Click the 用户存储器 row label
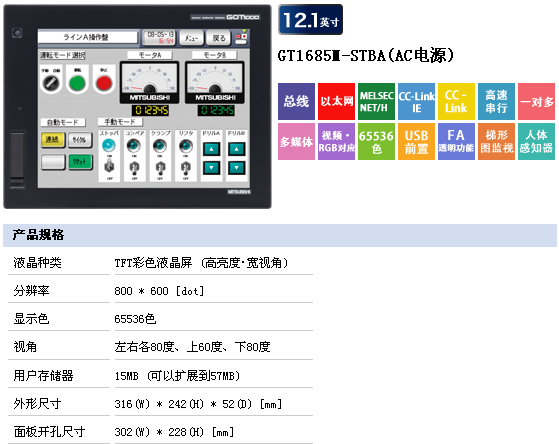The image size is (559, 444). click(43, 376)
